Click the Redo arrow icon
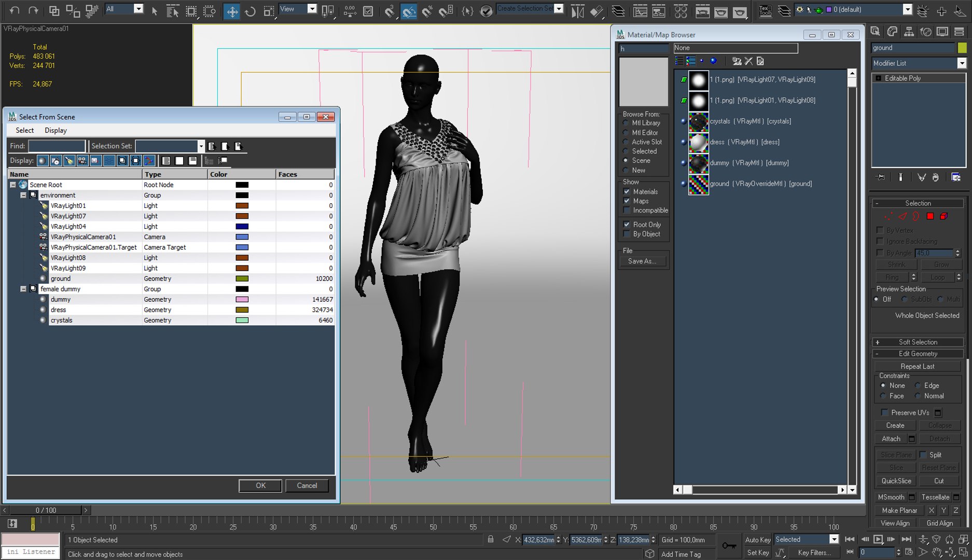This screenshot has width=972, height=560. tap(33, 10)
